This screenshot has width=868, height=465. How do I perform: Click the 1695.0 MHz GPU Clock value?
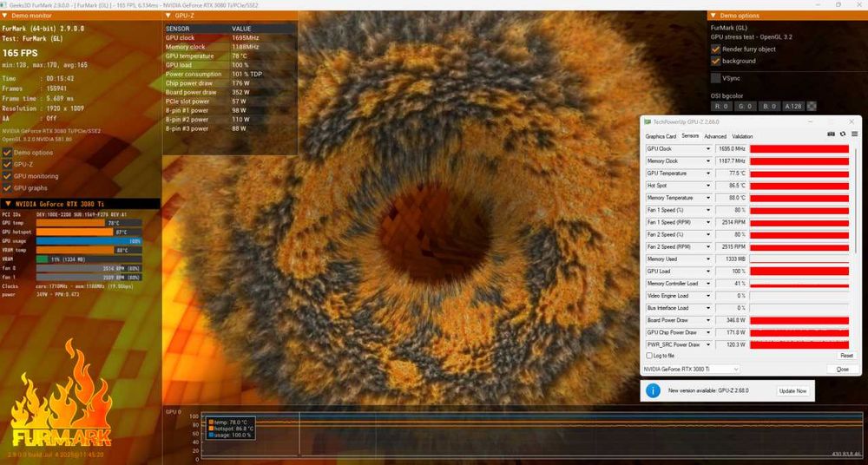[731, 149]
